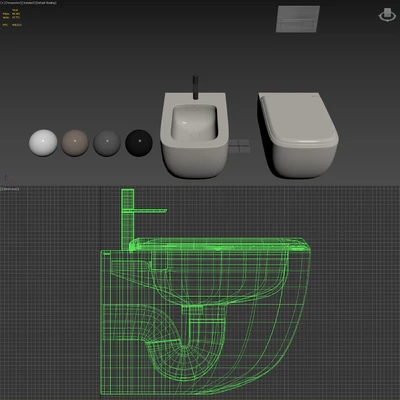Select the bidet model in perspective view
The image size is (400, 400).
coord(194,135)
